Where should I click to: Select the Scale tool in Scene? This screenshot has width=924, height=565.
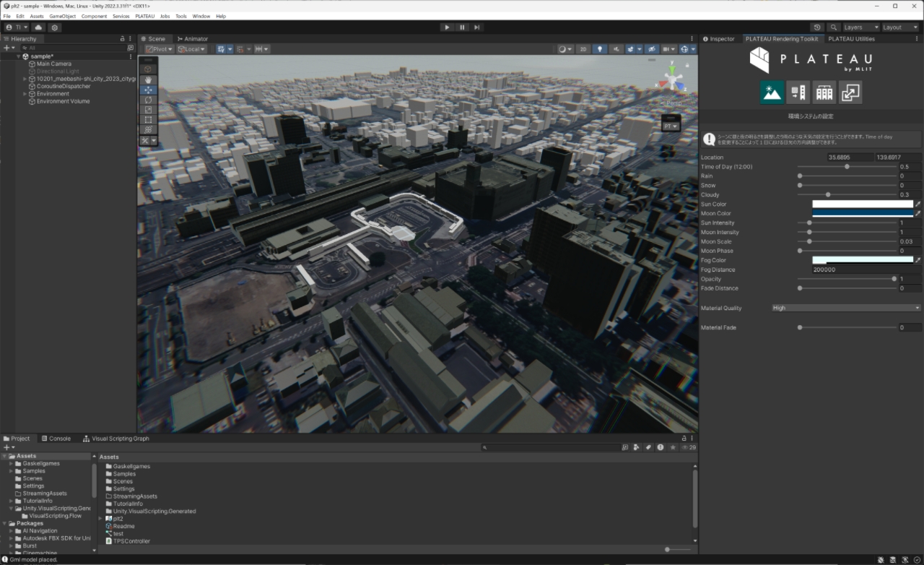pos(148,110)
